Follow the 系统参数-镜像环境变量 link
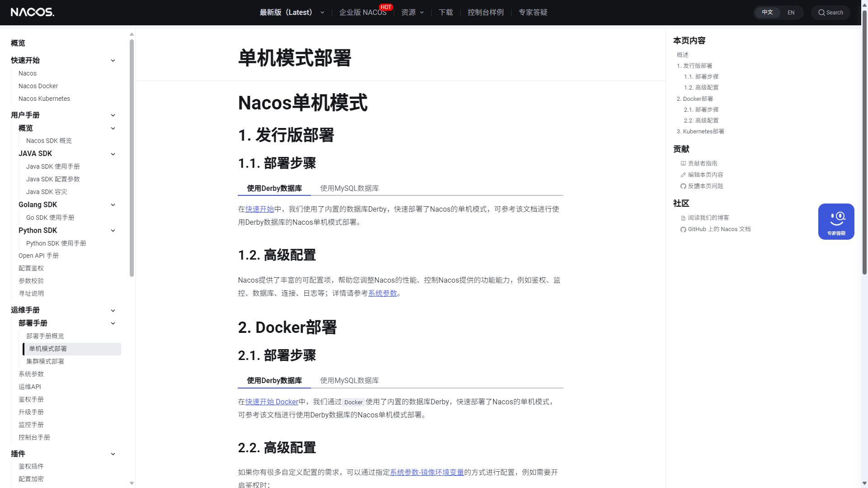Image resolution: width=868 pixels, height=488 pixels. point(427,472)
